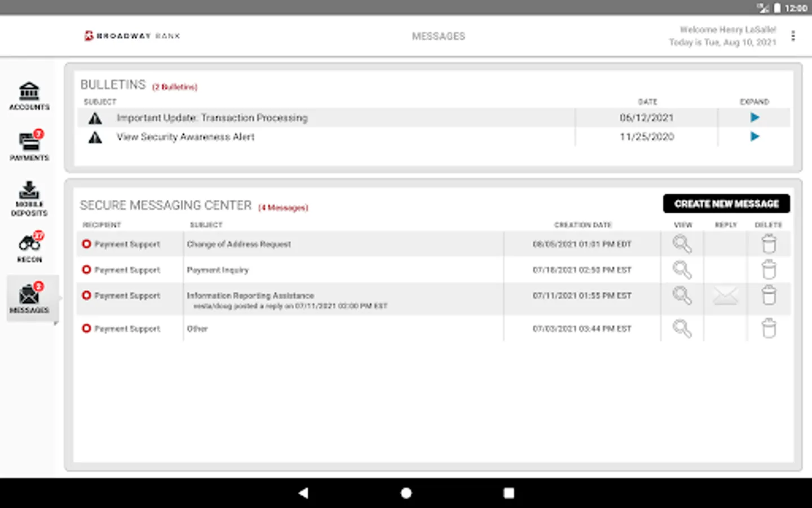Image resolution: width=812 pixels, height=508 pixels.
Task: Tap the battery icon in status bar
Action: tap(777, 8)
